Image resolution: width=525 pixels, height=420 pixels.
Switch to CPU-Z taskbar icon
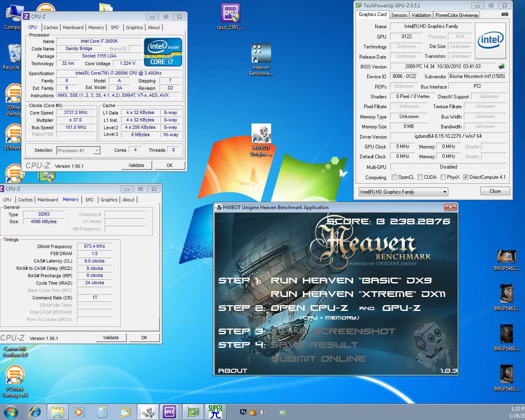pos(169,412)
